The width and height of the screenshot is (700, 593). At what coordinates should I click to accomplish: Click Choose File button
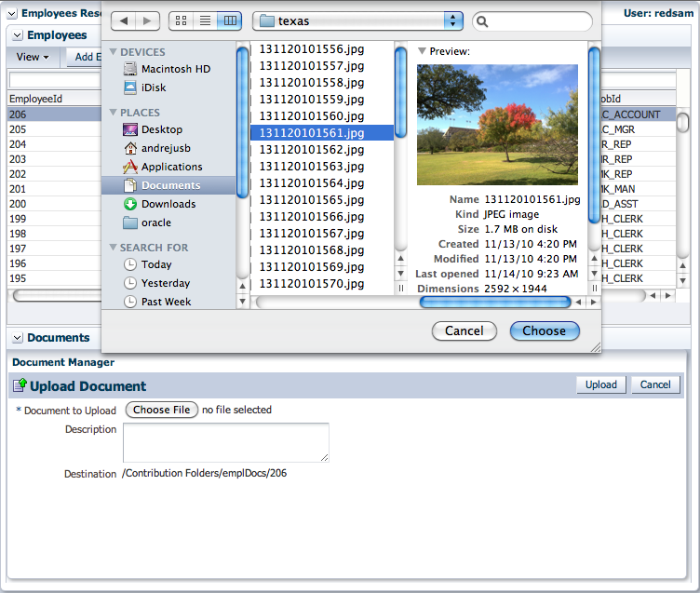pos(162,410)
